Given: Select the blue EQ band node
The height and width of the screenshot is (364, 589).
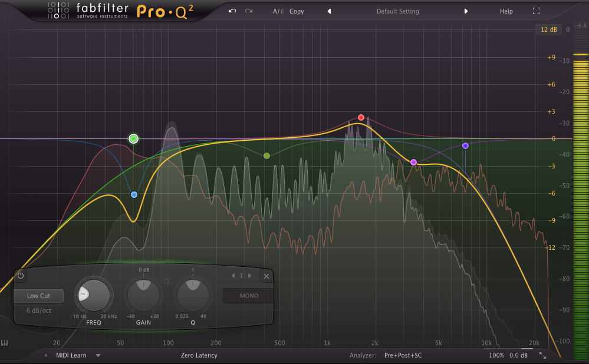Looking at the screenshot, I should pyautogui.click(x=134, y=195).
